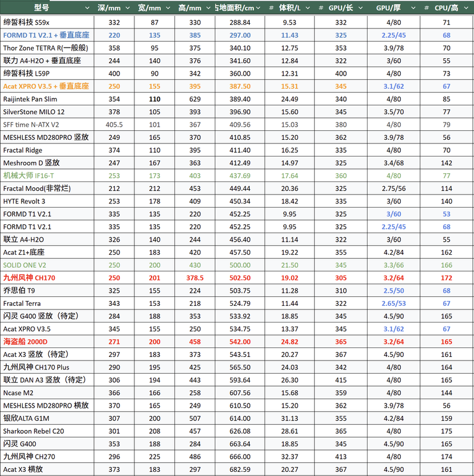The image size is (474, 476).
Task: Click footprint value 542.00 for 海盗船 2000D
Action: click(240, 342)
